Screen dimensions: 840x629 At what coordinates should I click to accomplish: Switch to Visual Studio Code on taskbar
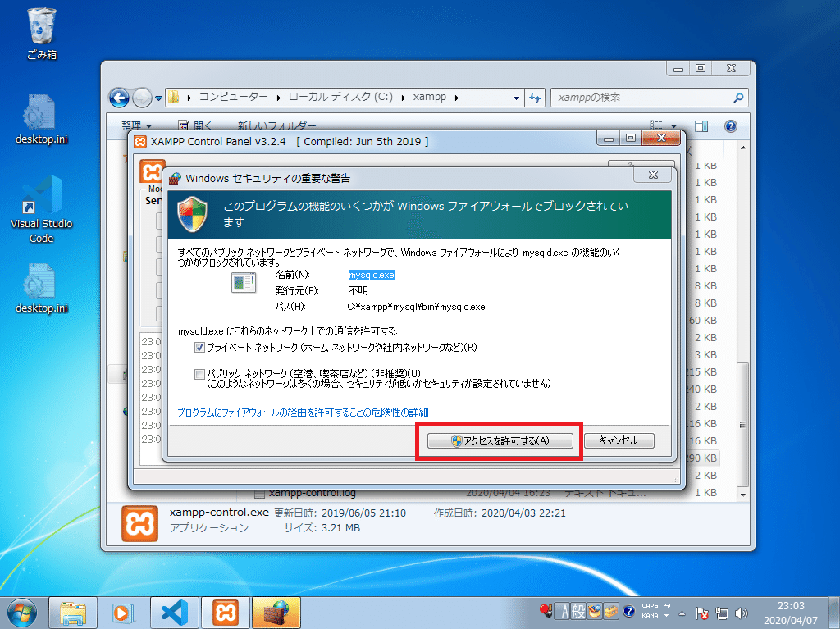pos(175,613)
